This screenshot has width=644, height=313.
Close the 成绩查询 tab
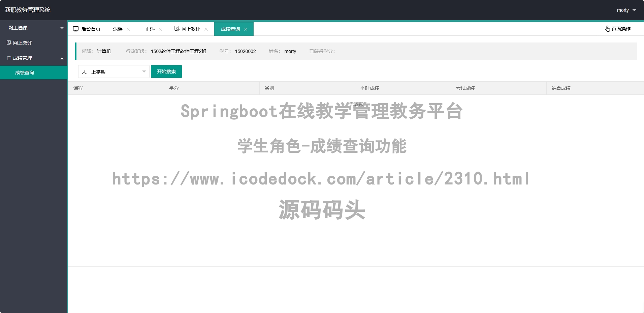click(x=246, y=29)
